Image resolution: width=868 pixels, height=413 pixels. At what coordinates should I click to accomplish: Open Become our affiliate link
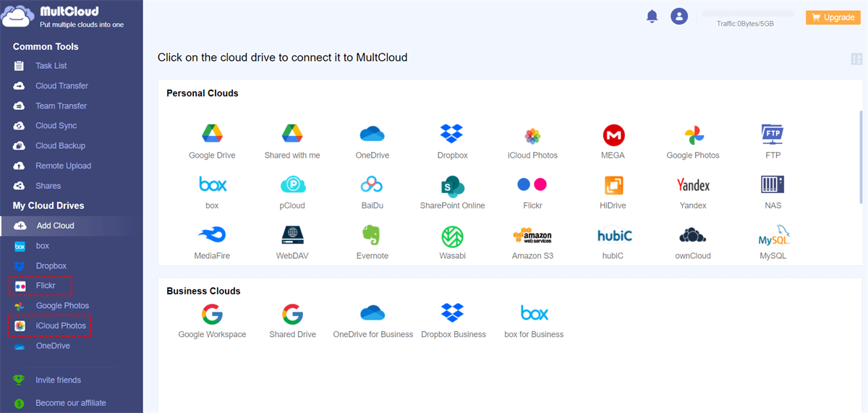tap(70, 403)
